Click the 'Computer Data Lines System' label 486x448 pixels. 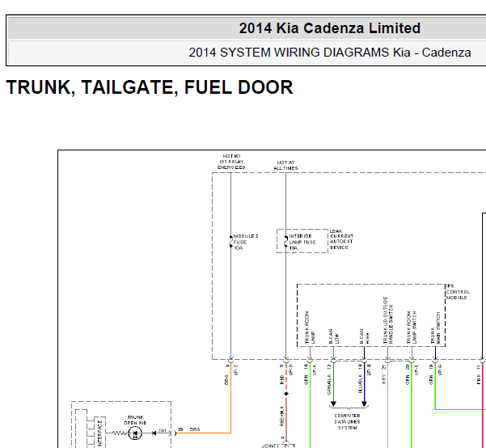pyautogui.click(x=347, y=421)
